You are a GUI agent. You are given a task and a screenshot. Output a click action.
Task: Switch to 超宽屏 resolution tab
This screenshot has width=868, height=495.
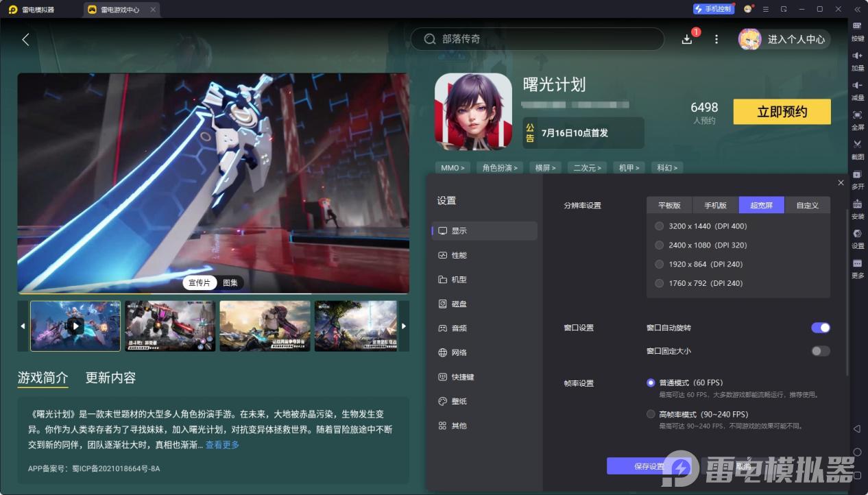[x=761, y=205]
